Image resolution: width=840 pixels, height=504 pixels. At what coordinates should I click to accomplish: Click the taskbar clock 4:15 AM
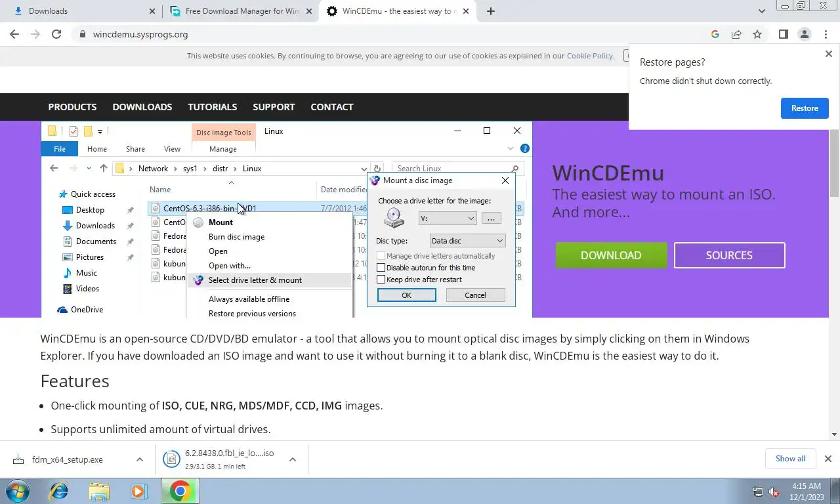pos(806,492)
